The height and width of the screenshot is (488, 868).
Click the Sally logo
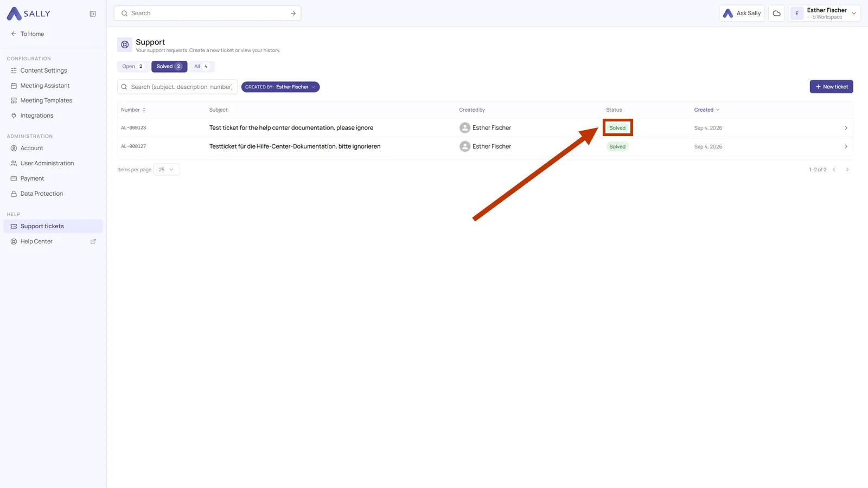click(x=29, y=14)
